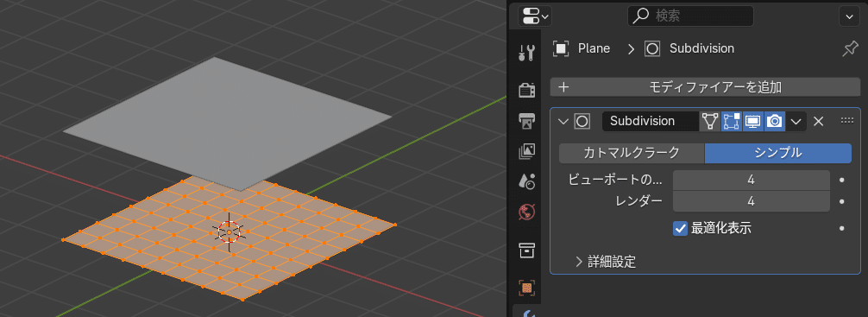
Task: Click the Subdivision modifier name field
Action: click(x=651, y=122)
